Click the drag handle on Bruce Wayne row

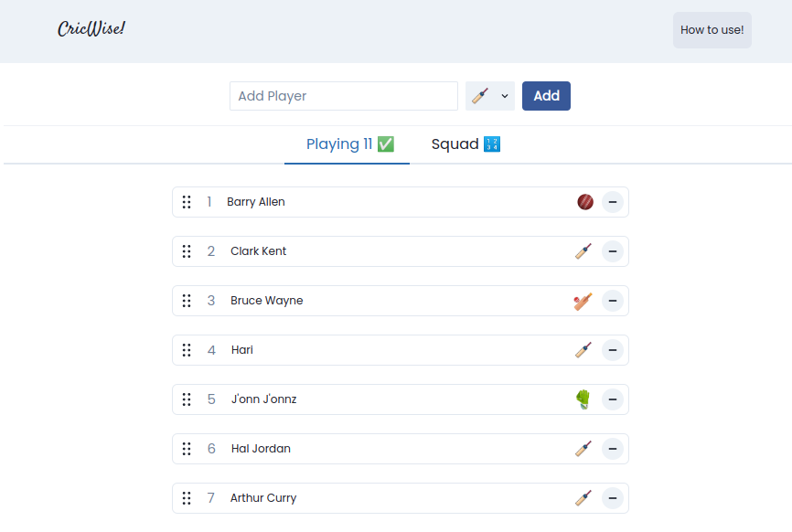click(187, 301)
